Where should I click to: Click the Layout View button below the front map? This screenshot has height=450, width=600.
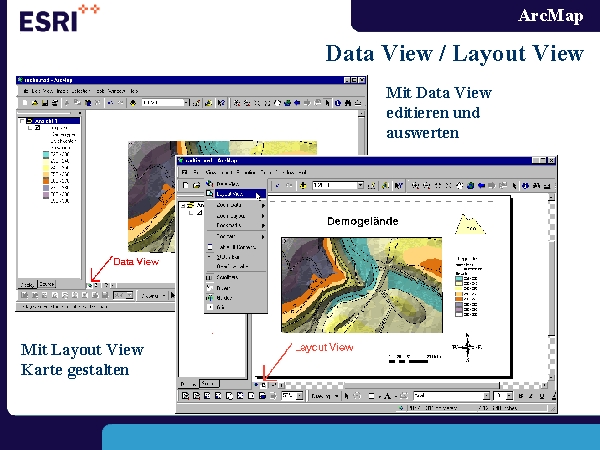[262, 384]
